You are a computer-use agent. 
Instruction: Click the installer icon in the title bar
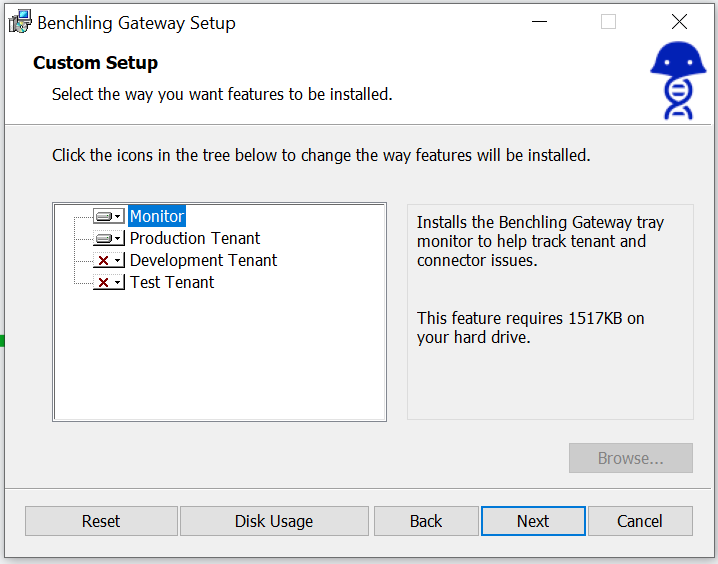[x=20, y=22]
